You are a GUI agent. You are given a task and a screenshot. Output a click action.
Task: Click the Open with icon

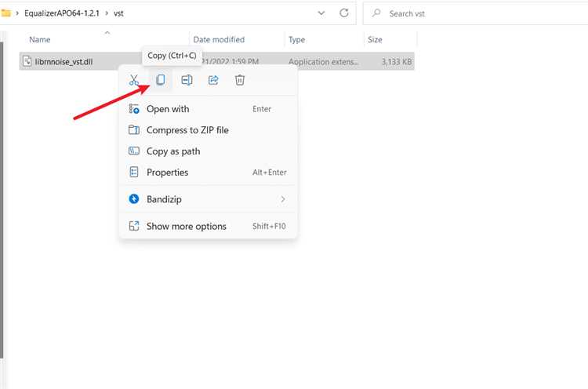click(134, 109)
